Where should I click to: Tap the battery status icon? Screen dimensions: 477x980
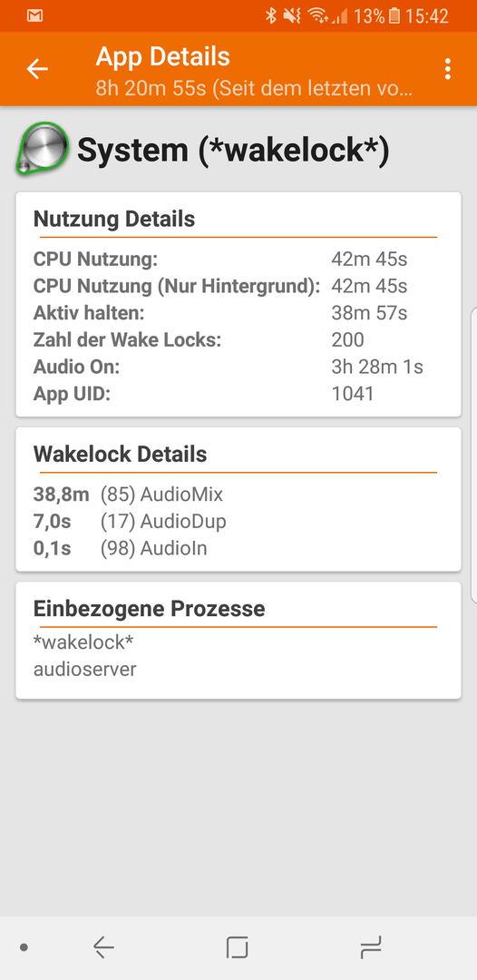394,16
